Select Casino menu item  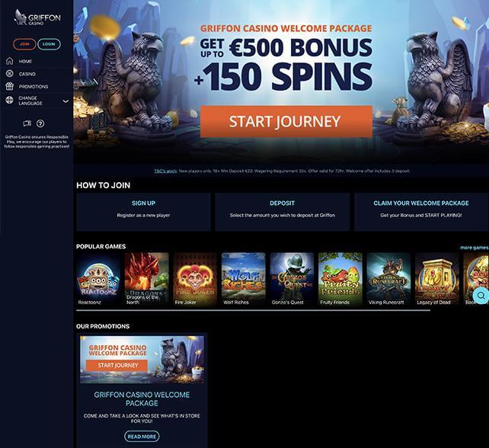27,74
